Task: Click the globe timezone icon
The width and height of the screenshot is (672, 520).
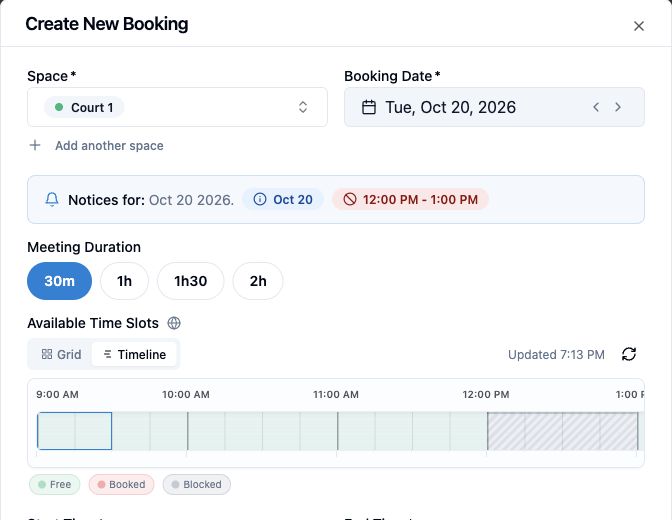Action: (x=174, y=323)
